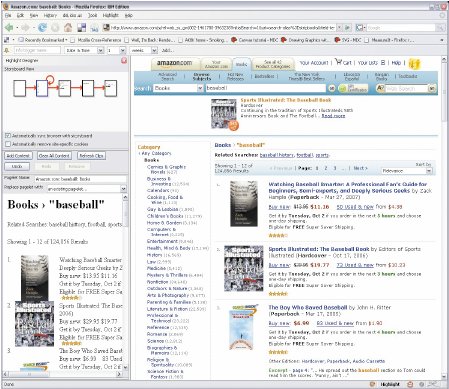The image size is (449, 389).
Task: Click the magnifier in the browser search box
Action: click(x=441, y=28)
